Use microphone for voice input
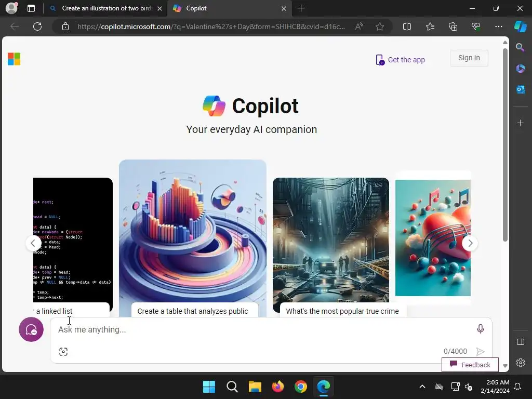The image size is (532, 399). [x=480, y=329]
